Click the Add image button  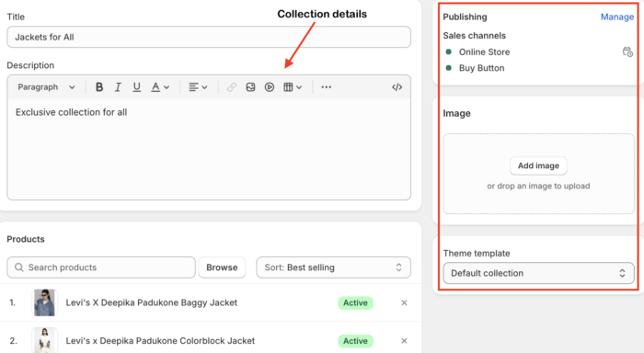point(538,165)
